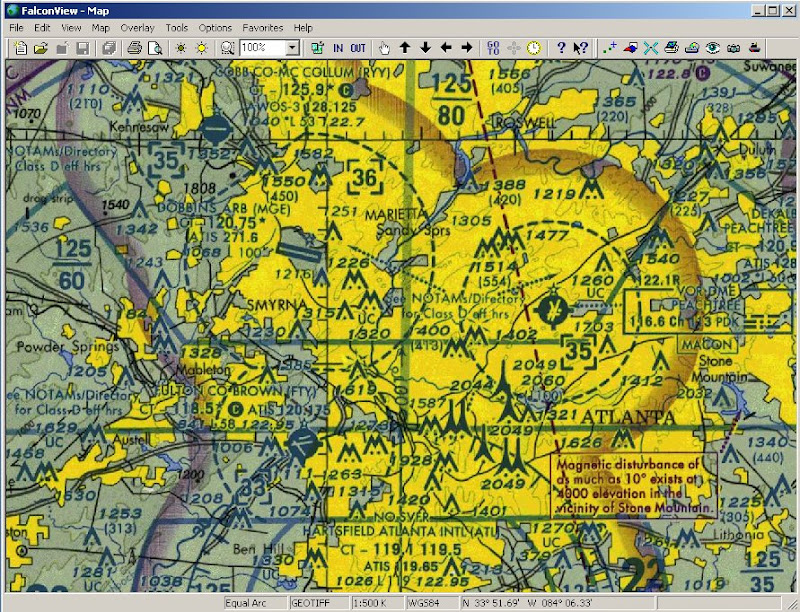
Task: Open the Options menu
Action: pyautogui.click(x=215, y=28)
